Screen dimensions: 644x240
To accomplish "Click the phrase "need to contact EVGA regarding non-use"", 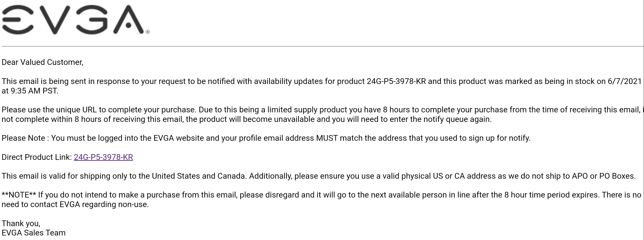I will pyautogui.click(x=75, y=205).
